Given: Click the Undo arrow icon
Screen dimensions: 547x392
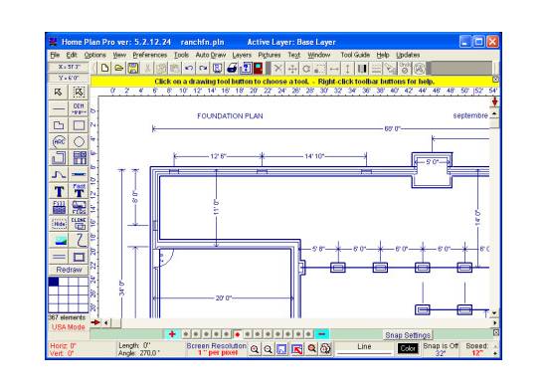Looking at the screenshot, I should pyautogui.click(x=189, y=68).
